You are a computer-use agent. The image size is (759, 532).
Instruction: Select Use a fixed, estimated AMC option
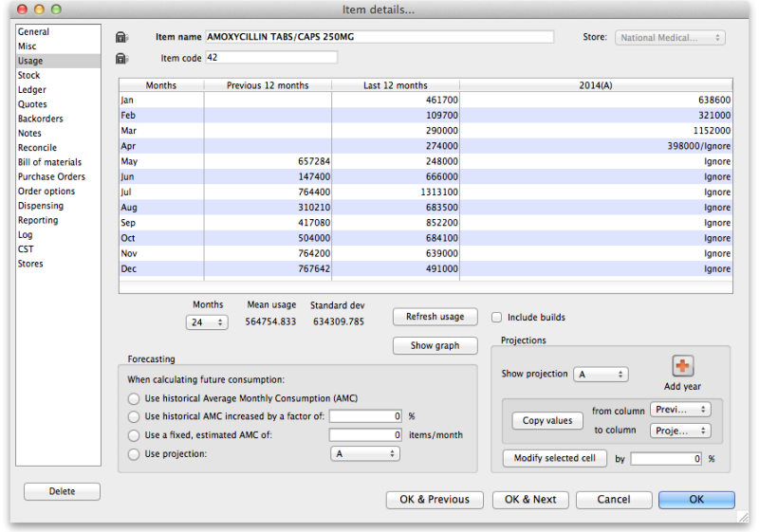tap(133, 434)
